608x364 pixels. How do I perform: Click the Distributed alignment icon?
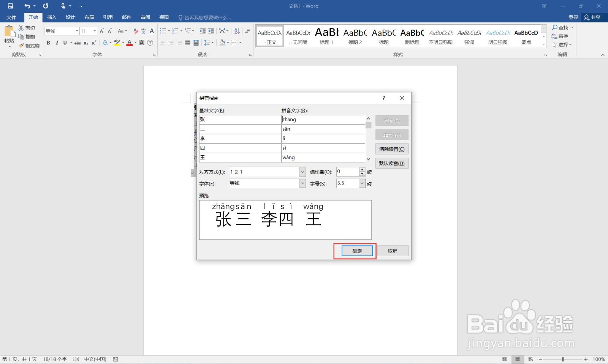(196, 43)
